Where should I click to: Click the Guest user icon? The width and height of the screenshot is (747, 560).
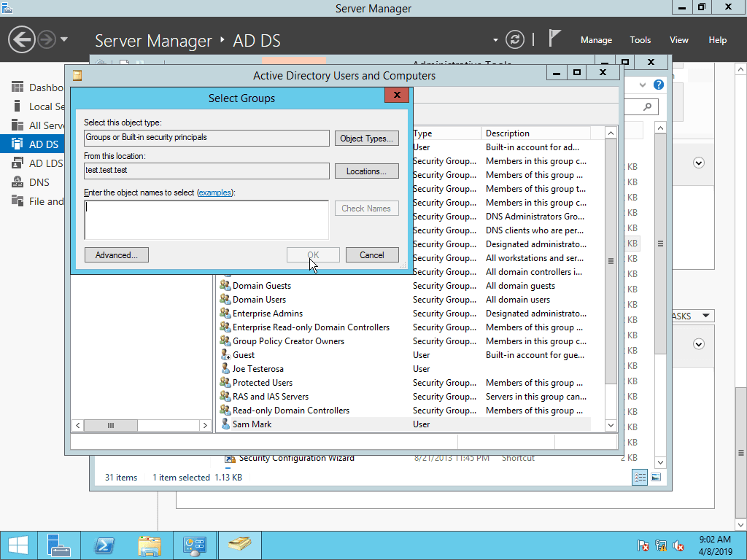(x=225, y=355)
